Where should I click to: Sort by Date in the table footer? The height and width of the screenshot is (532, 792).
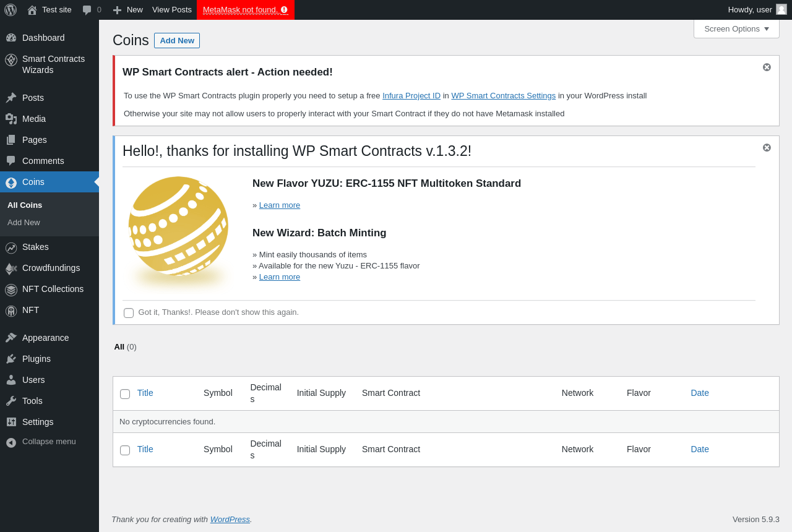[x=700, y=449]
